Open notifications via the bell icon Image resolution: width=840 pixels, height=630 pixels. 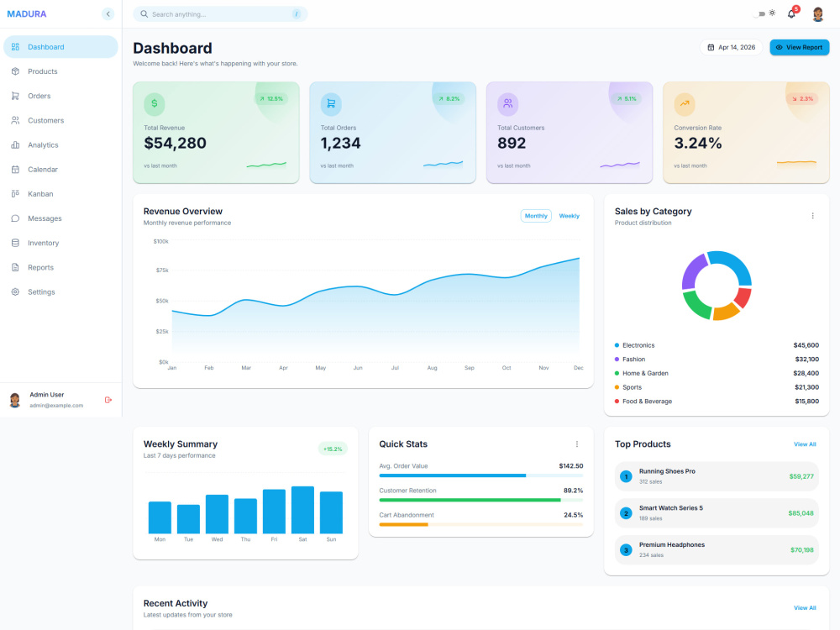pos(791,14)
